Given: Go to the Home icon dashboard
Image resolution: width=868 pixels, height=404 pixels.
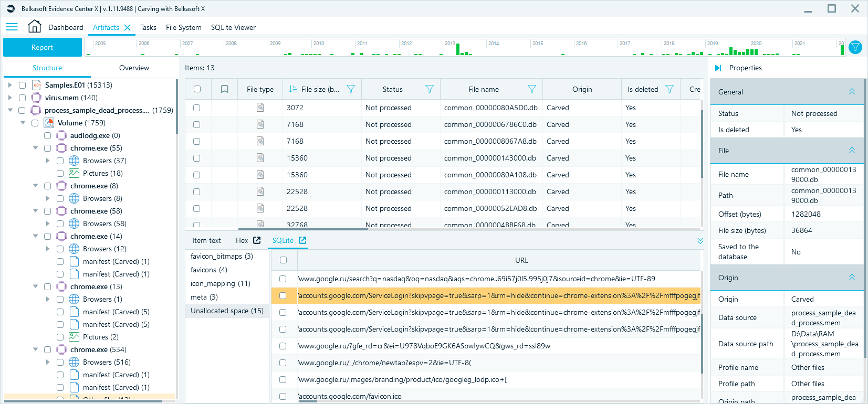Looking at the screenshot, I should 35,27.
